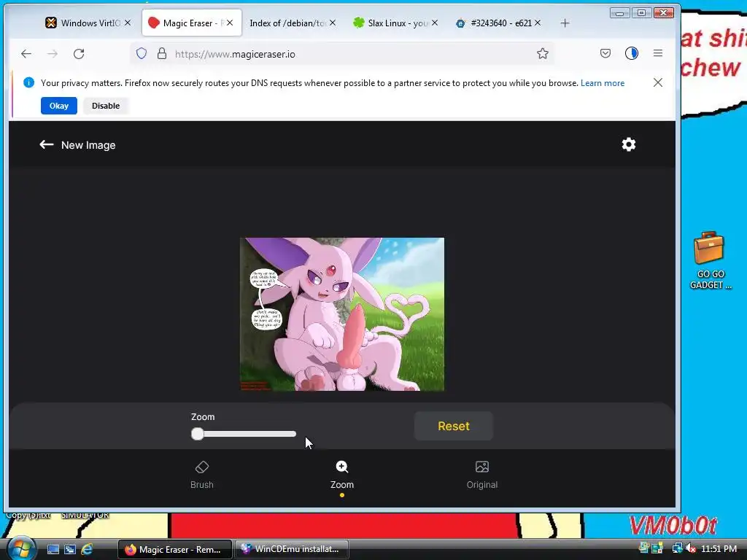Click Okay on DNS privacy notice
The width and height of the screenshot is (747, 560).
pyautogui.click(x=59, y=106)
